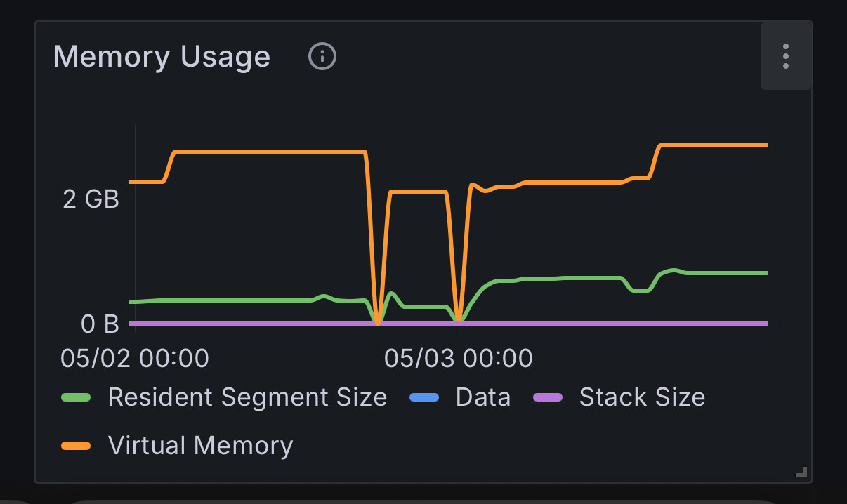Screen dimensions: 847x504
Task: Click the green Resident Segment Size swatch
Action: (76, 397)
